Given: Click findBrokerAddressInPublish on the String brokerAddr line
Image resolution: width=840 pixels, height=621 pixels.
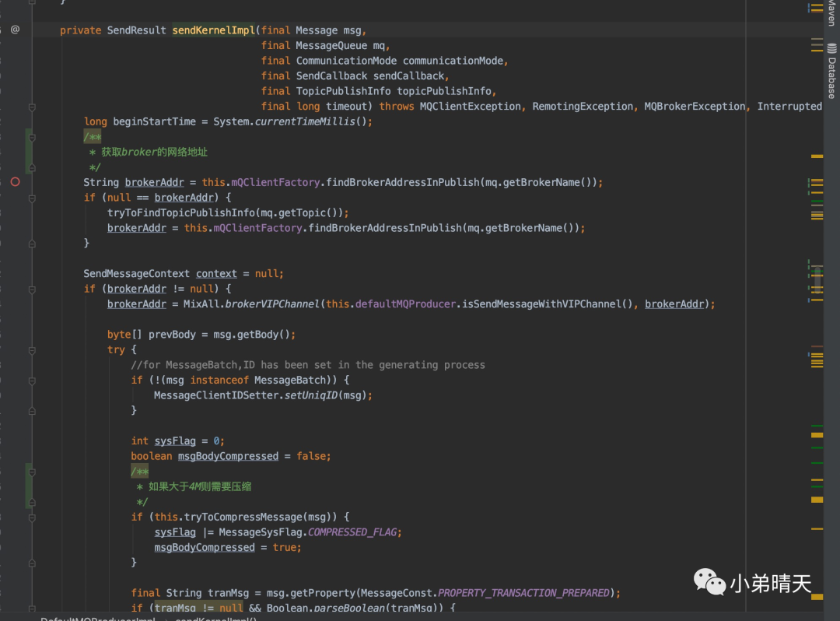Looking at the screenshot, I should coord(402,183).
